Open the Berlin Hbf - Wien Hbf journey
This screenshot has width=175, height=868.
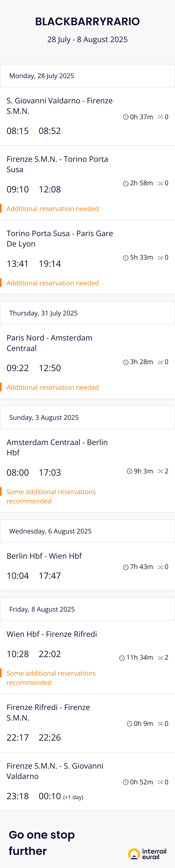click(x=44, y=556)
